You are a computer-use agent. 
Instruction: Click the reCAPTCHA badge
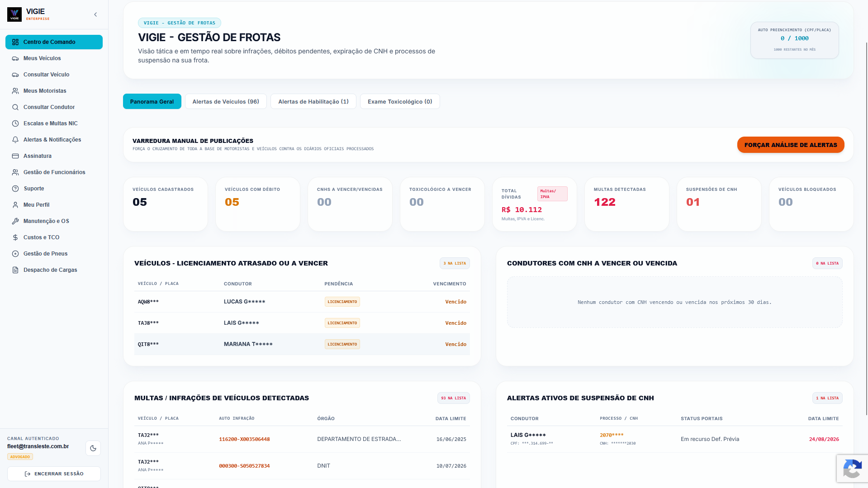852,469
